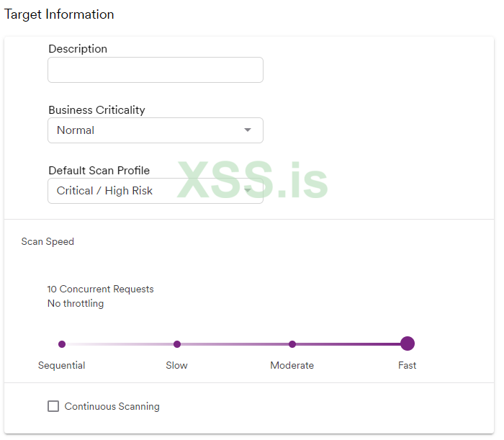Click the '10 Concurrent Requests' text

101,289
